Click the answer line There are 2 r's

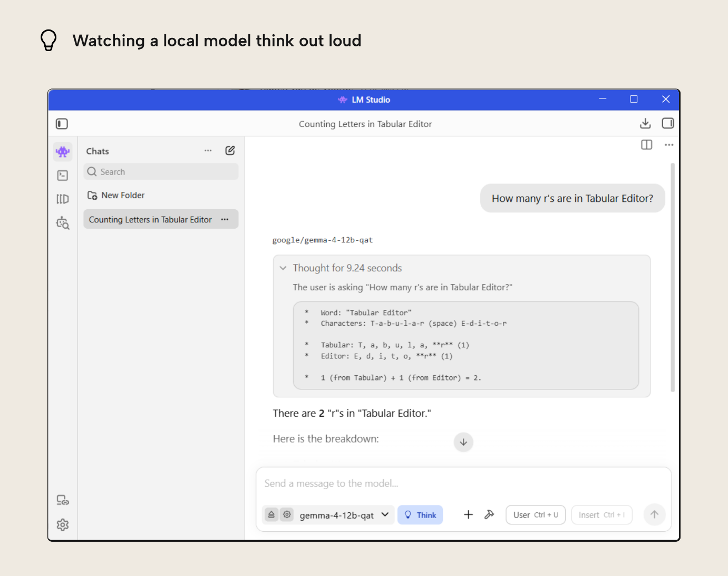coord(352,413)
